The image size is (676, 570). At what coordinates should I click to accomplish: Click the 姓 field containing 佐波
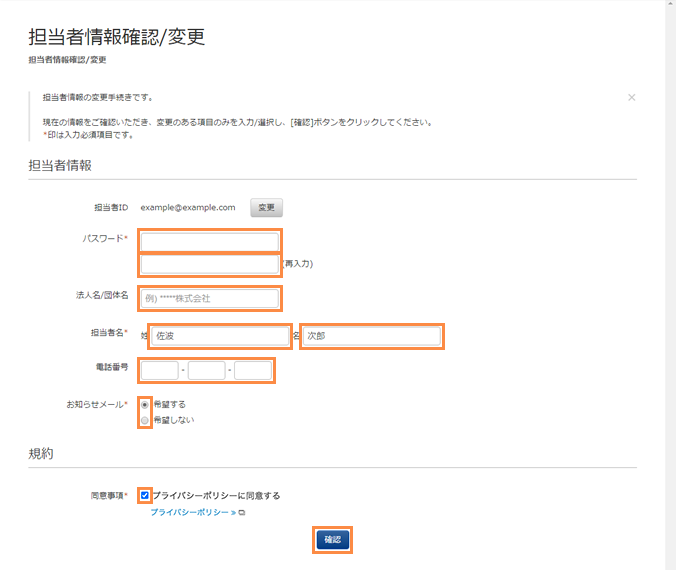pyautogui.click(x=220, y=336)
